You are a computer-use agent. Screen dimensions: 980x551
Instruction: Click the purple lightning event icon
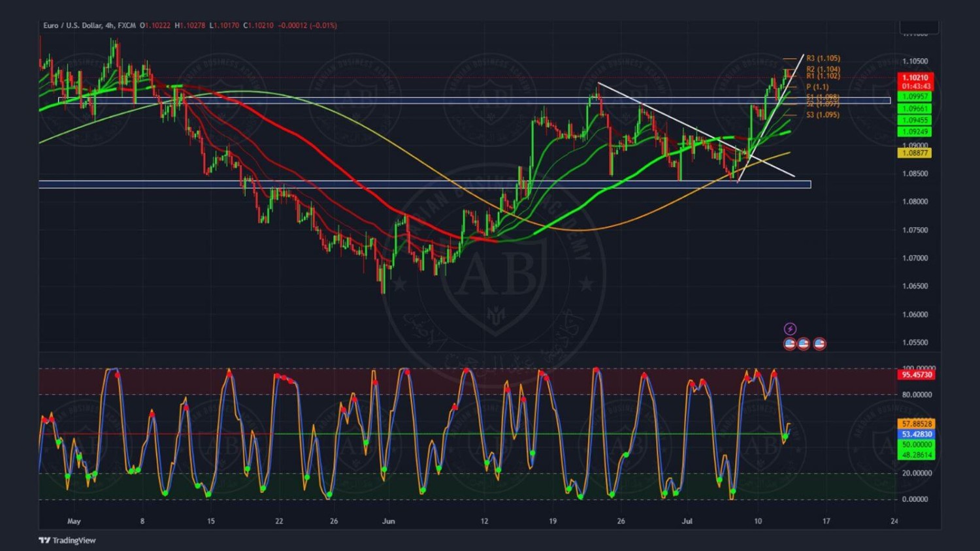point(790,329)
